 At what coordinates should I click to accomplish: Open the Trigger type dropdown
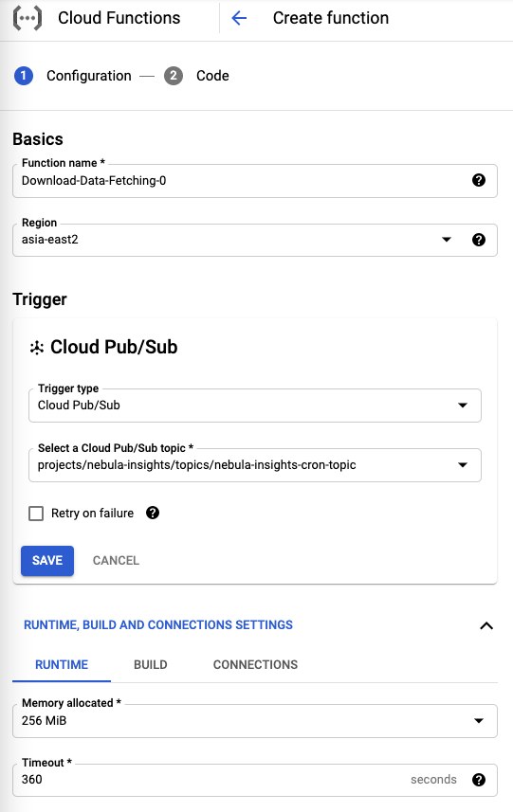tap(255, 406)
